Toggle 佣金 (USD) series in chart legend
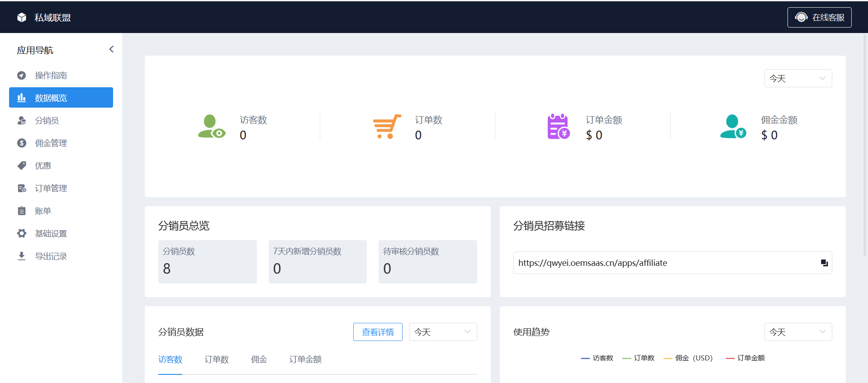 (688, 358)
